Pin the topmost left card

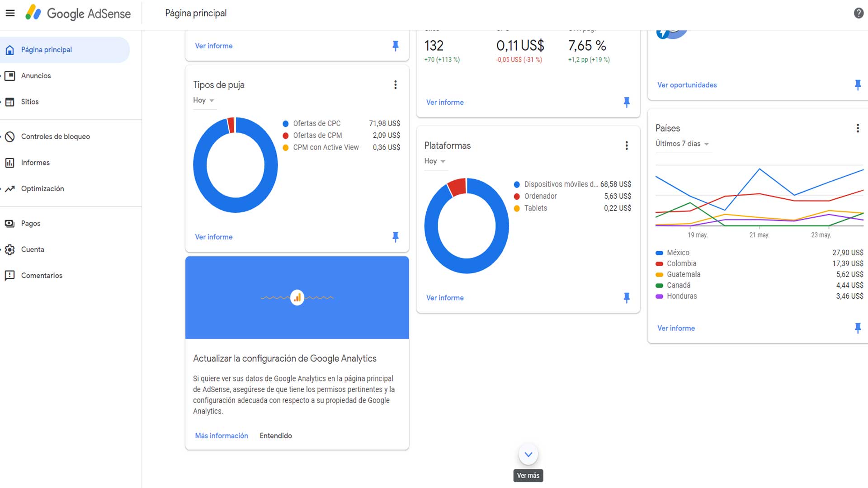396,46
